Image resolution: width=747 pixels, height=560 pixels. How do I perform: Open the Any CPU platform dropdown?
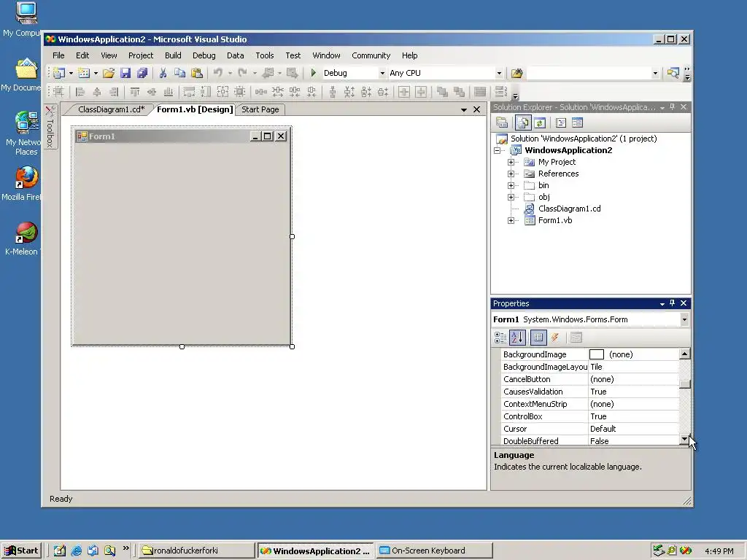[499, 73]
